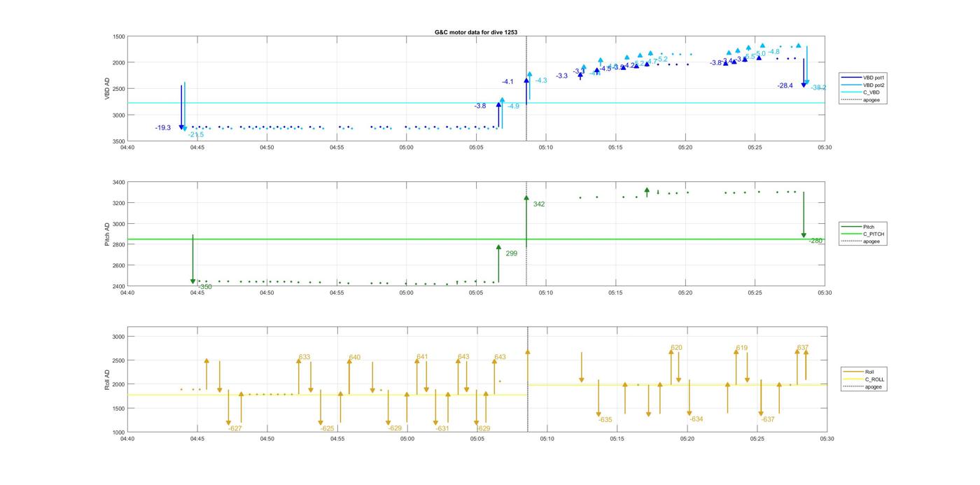Click the y-axis tick '2400' on Pitch plot

click(119, 287)
